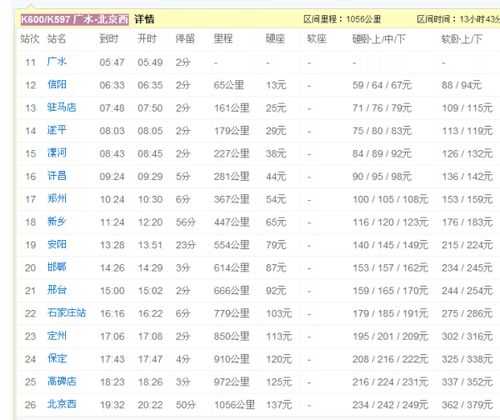Select the highlighted K600/K597 广水-北京西 title
This screenshot has width=500, height=420.
click(x=74, y=19)
